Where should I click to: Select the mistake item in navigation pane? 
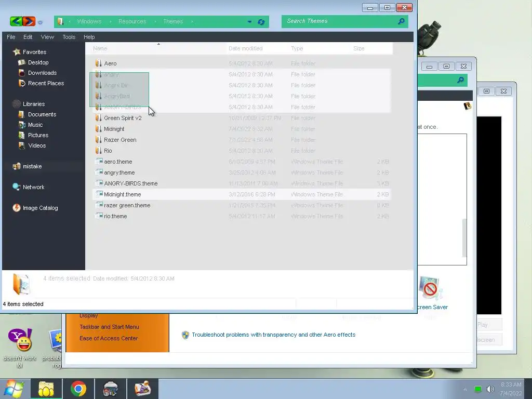(x=32, y=166)
